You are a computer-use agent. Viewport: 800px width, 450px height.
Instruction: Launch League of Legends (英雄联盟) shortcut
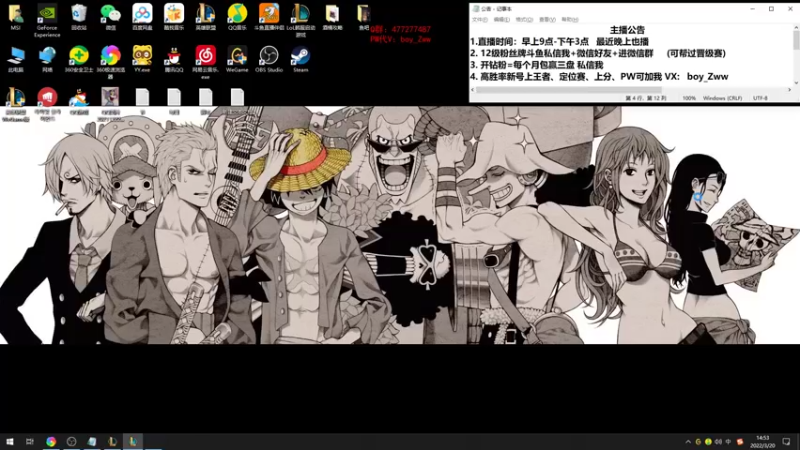[x=205, y=17]
